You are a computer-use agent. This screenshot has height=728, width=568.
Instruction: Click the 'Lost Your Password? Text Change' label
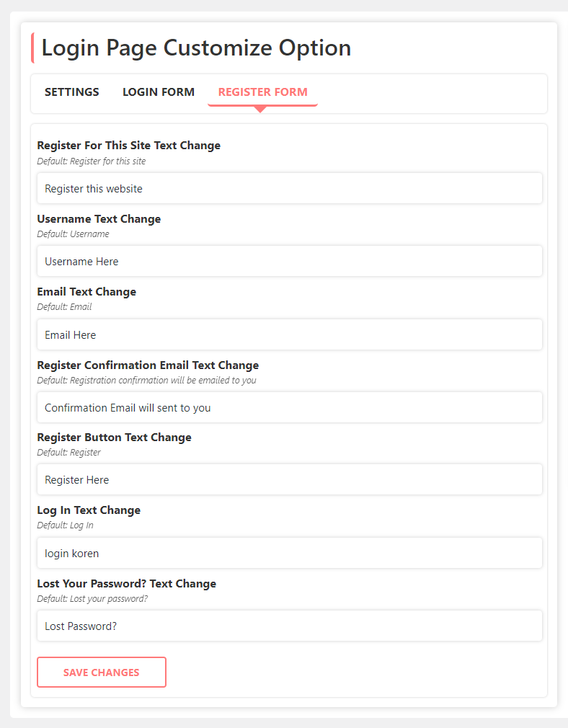(x=126, y=584)
